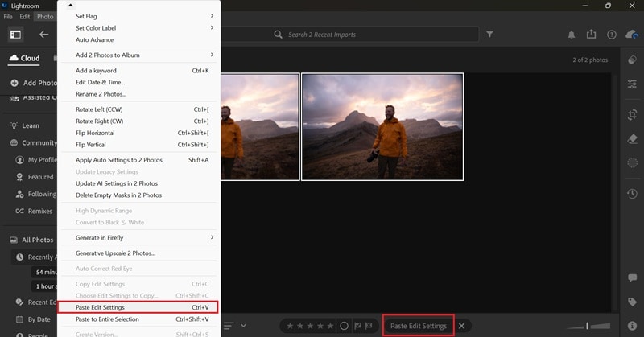Open the Versions history clock icon

coord(632,194)
